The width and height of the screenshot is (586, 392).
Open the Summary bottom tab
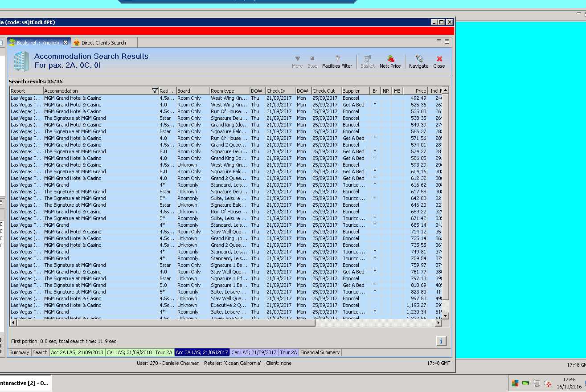click(20, 352)
